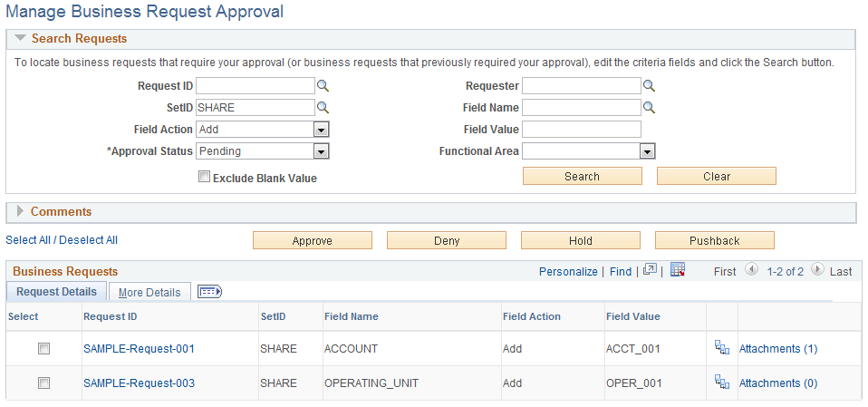Screen dimensions: 868x407
Task: Click the Deny button
Action: click(x=446, y=241)
